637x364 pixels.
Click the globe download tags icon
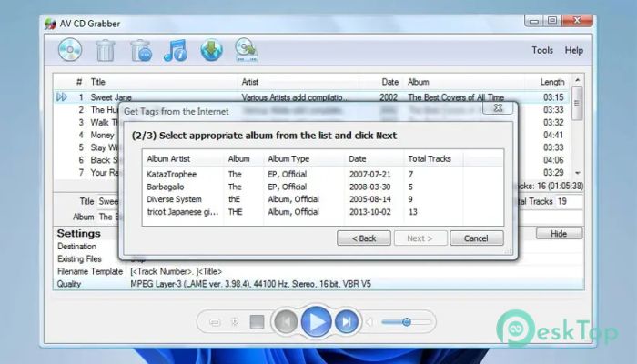coord(211,50)
